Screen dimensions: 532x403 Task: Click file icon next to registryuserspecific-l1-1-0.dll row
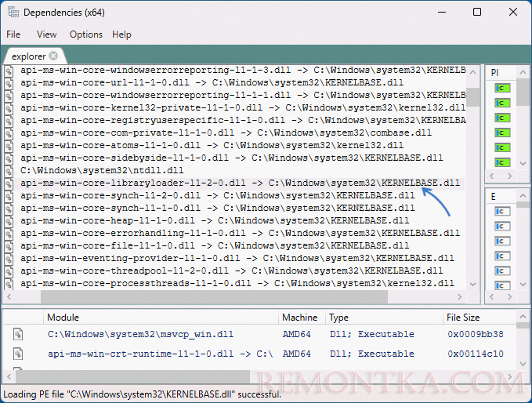(9, 122)
